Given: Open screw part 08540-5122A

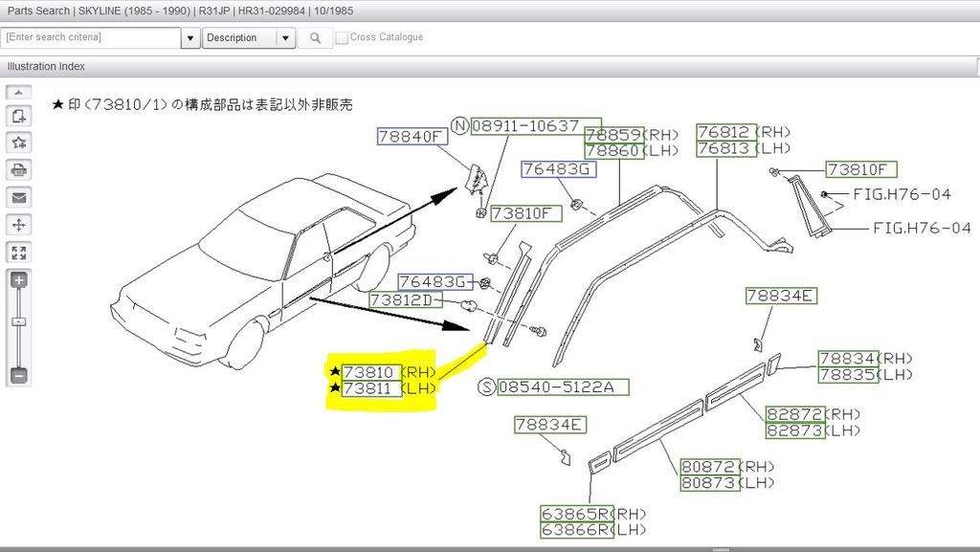Looking at the screenshot, I should (563, 386).
